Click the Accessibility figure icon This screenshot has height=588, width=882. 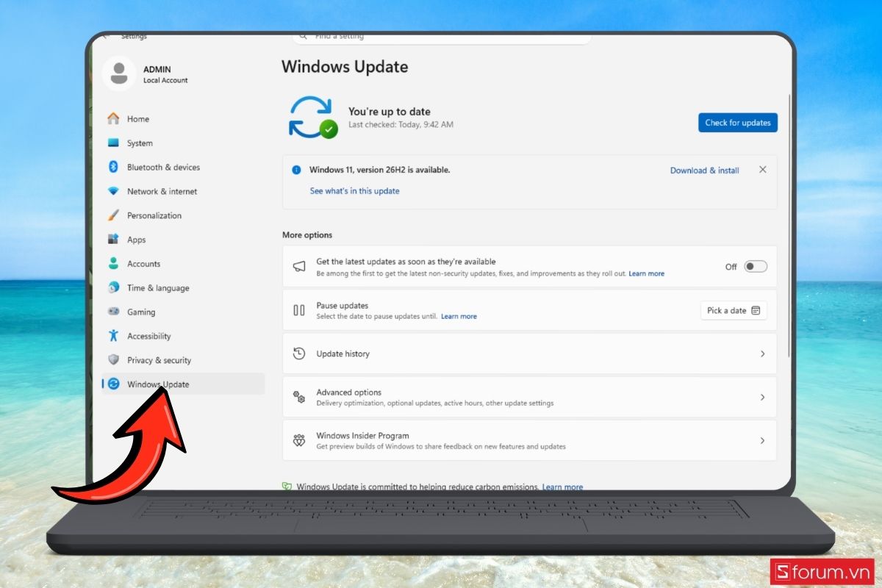pos(113,336)
